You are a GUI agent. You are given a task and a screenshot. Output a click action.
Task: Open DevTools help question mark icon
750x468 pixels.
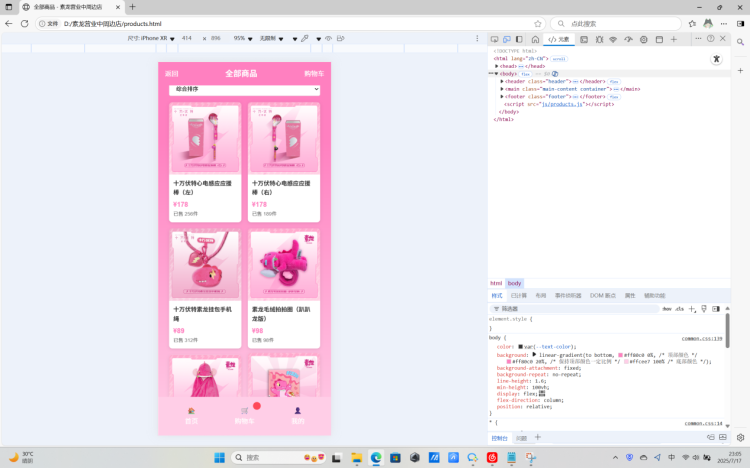coord(711,38)
